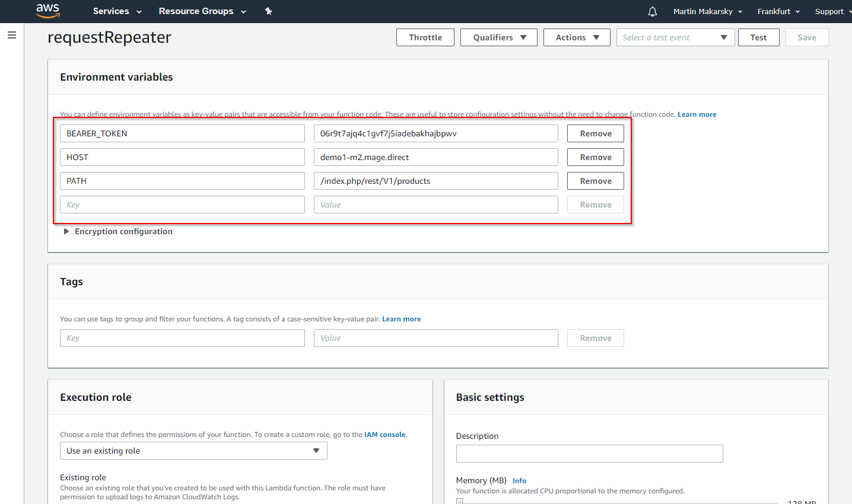Screen dimensions: 852x504
Task: Open pinned favorites via the pin icon
Action: point(268,11)
